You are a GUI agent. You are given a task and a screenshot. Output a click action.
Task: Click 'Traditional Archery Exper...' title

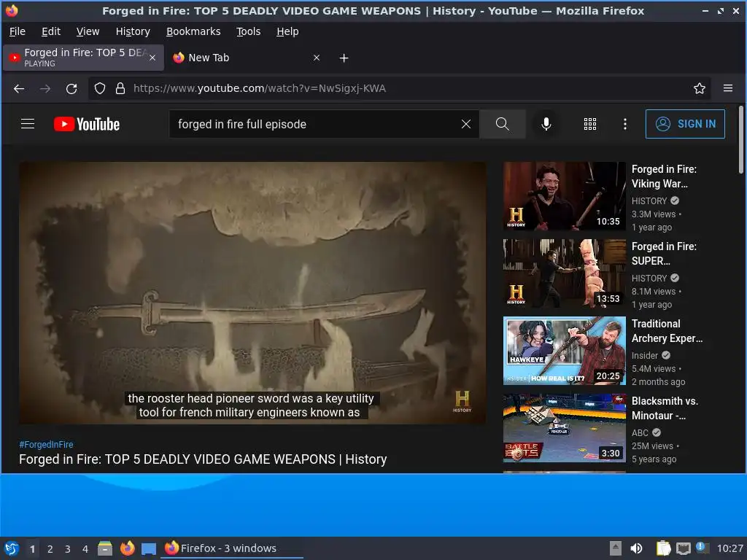[x=667, y=331]
